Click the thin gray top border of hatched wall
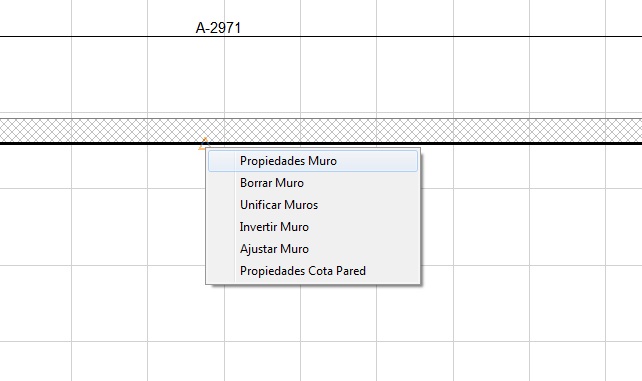This screenshot has width=642, height=381. tap(321, 119)
